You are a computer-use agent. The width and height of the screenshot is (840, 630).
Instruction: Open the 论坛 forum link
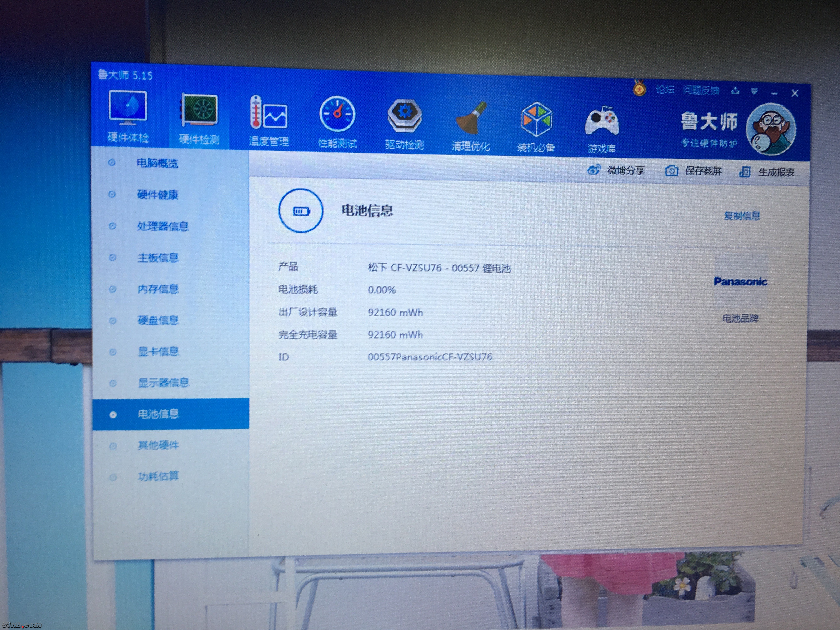click(x=665, y=90)
